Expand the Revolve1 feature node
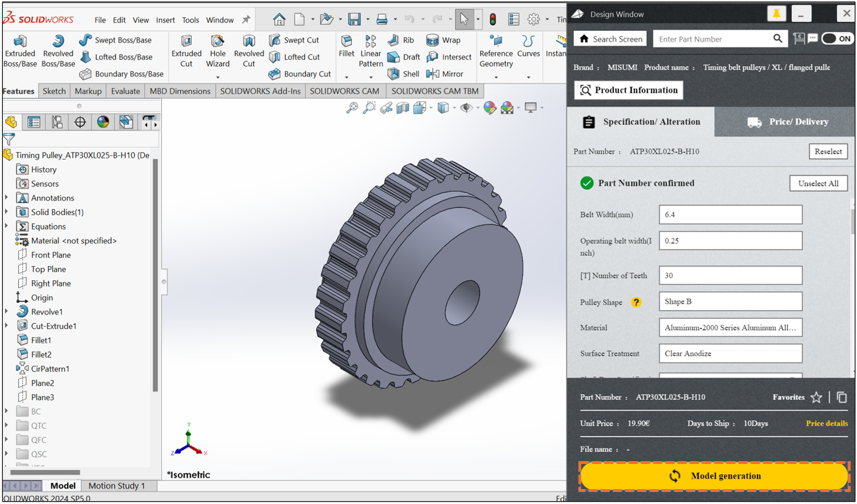This screenshot has width=857, height=504. 7,312
